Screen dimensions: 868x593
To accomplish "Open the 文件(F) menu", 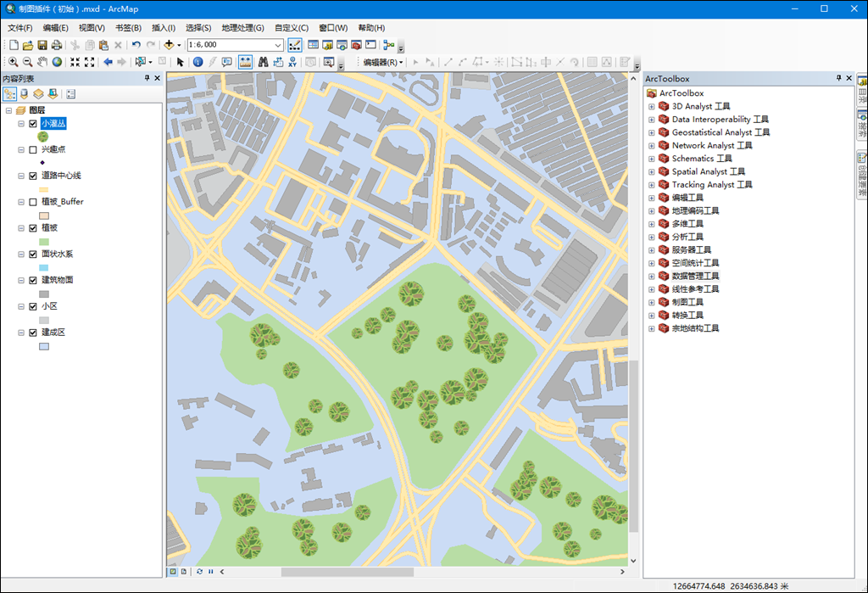I will click(20, 28).
